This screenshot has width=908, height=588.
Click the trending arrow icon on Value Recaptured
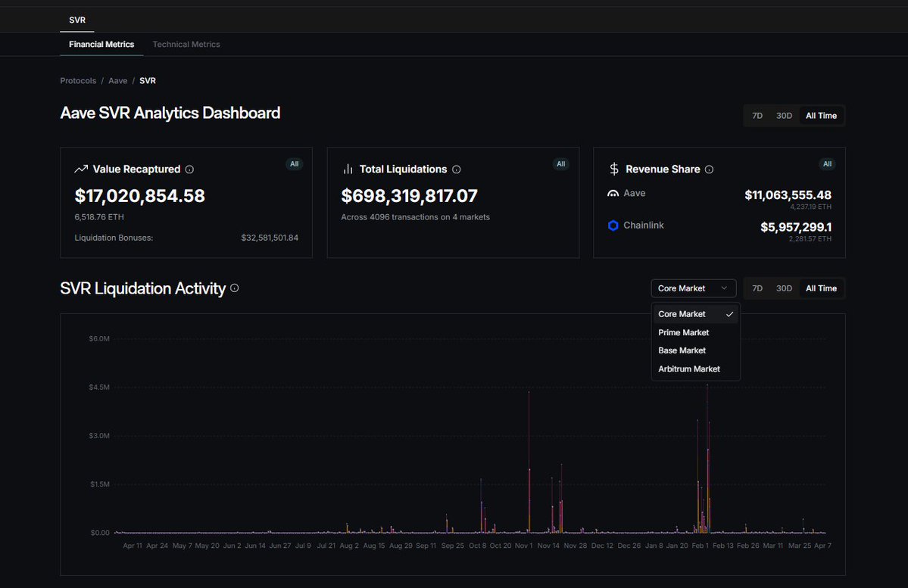[x=81, y=170]
